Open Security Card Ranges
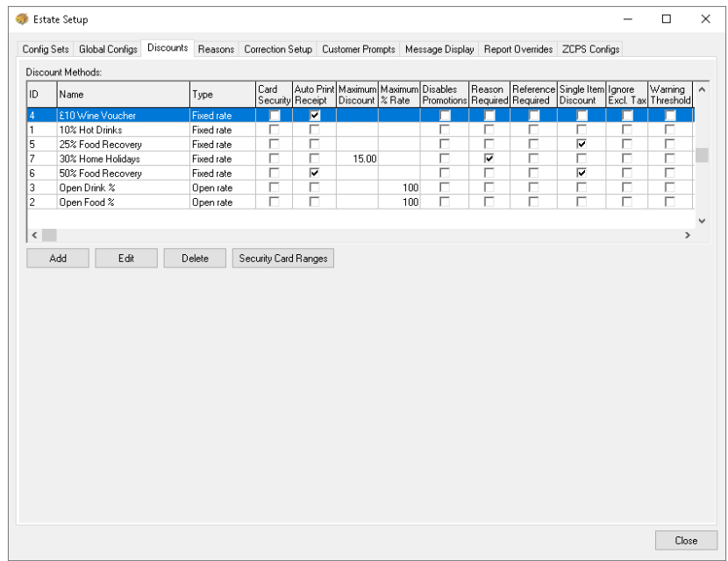 point(283,259)
